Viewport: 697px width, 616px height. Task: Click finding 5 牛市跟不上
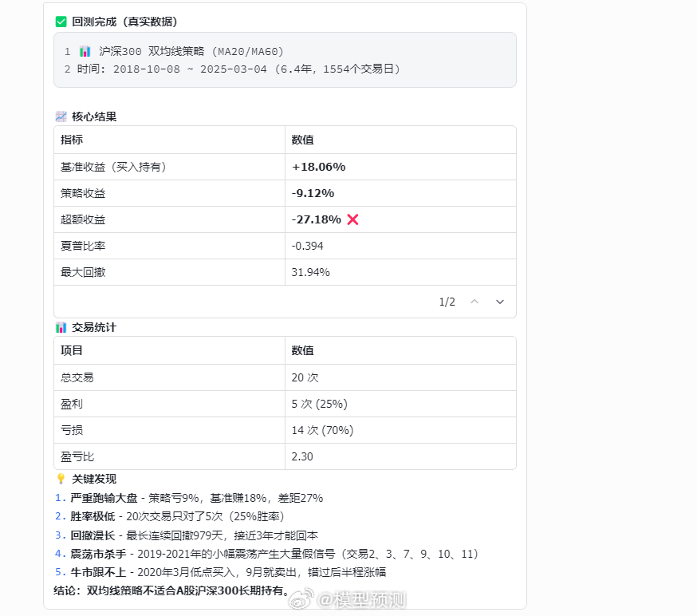click(220, 572)
